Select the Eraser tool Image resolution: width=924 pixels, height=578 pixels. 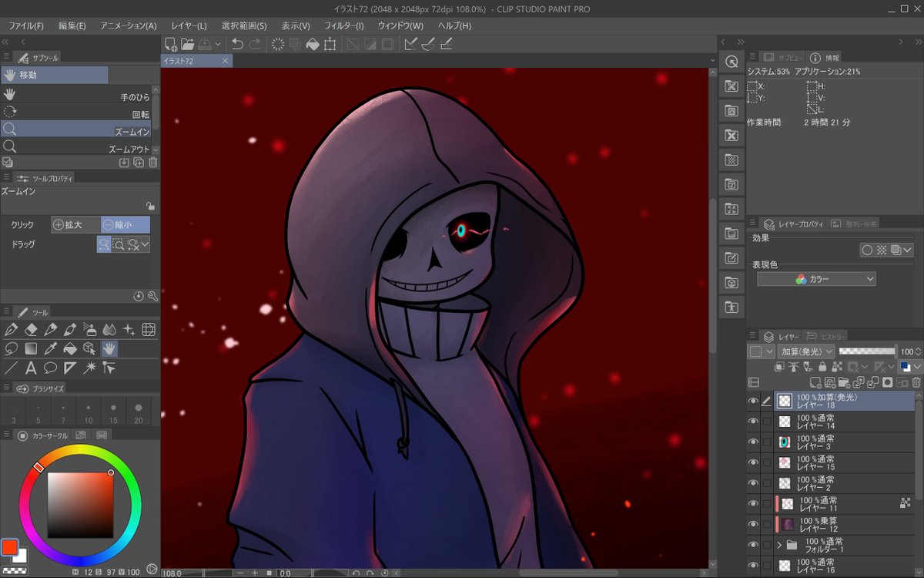[31, 330]
